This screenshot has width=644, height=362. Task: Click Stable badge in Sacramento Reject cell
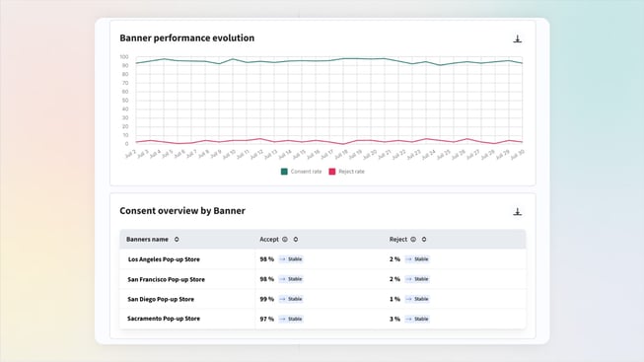[417, 319]
